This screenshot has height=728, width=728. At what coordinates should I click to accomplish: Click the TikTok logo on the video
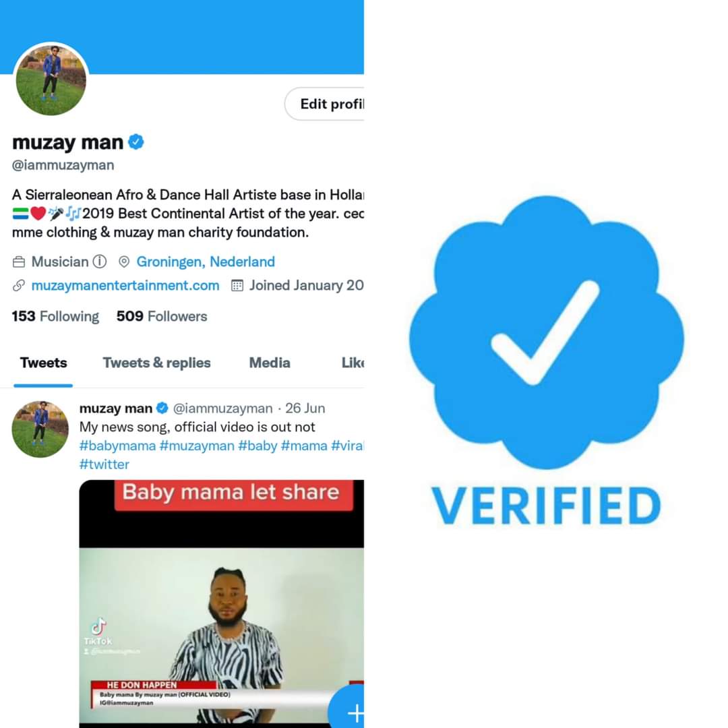tap(98, 627)
